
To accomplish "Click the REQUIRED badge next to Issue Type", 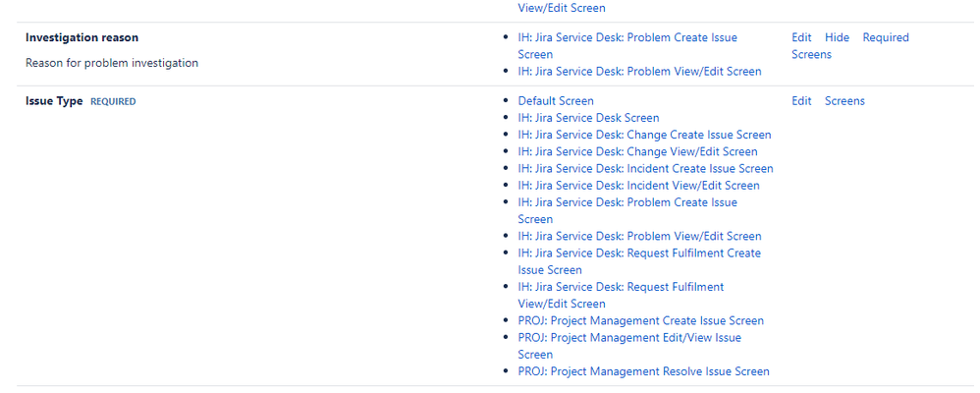I will (x=113, y=101).
